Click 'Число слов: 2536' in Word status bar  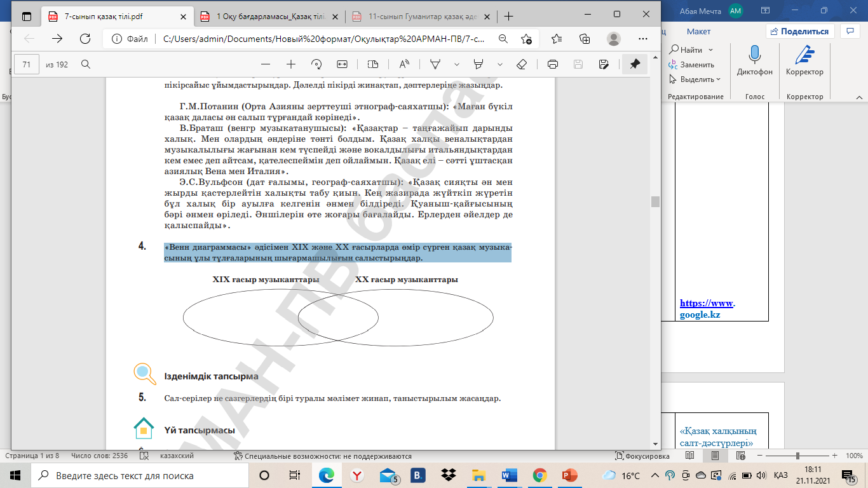[x=100, y=456]
